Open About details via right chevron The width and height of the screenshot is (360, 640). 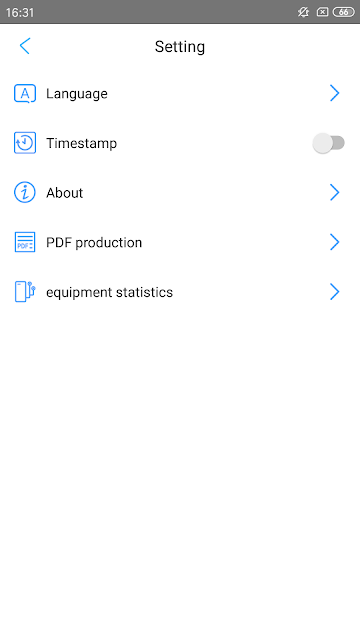(335, 192)
